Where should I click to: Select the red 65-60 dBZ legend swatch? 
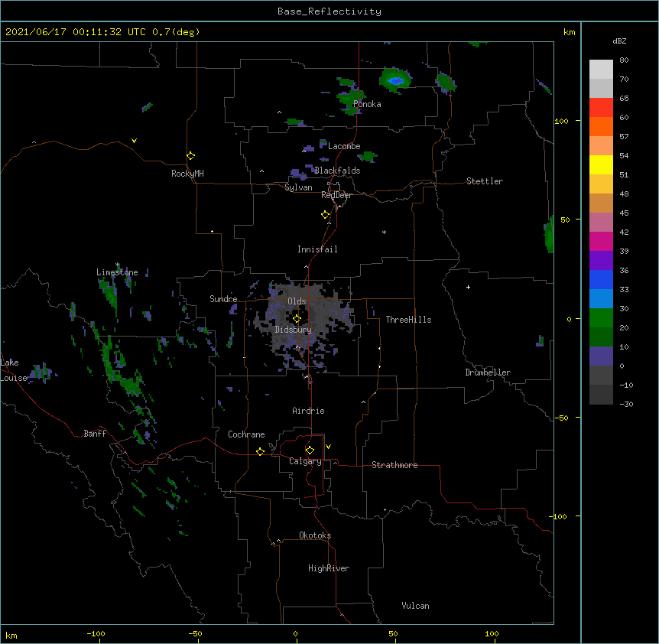tap(601, 107)
